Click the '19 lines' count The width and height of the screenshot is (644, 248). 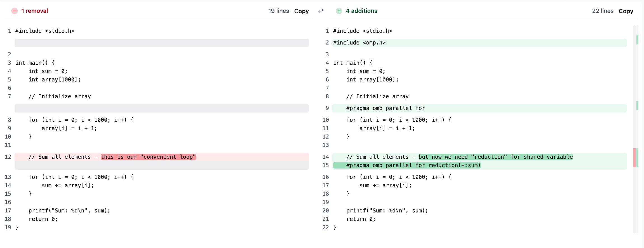[x=279, y=11]
